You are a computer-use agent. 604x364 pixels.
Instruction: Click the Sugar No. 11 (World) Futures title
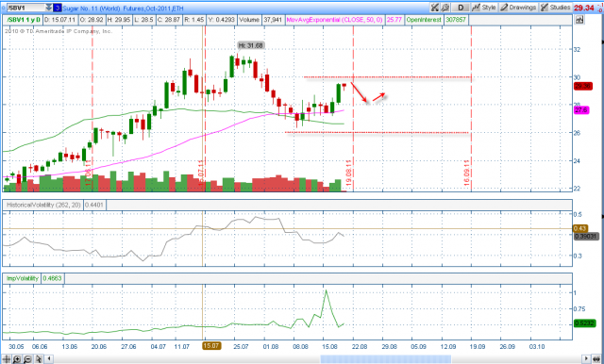pyautogui.click(x=123, y=8)
